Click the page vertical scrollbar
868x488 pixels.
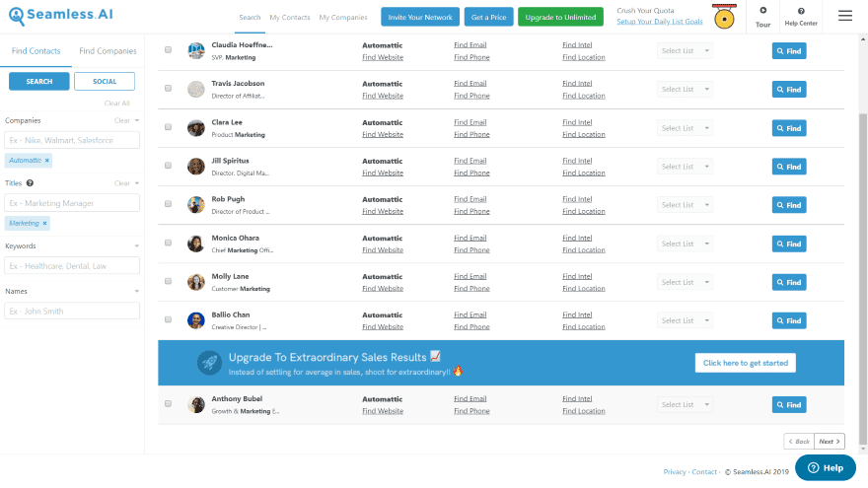coord(863,277)
